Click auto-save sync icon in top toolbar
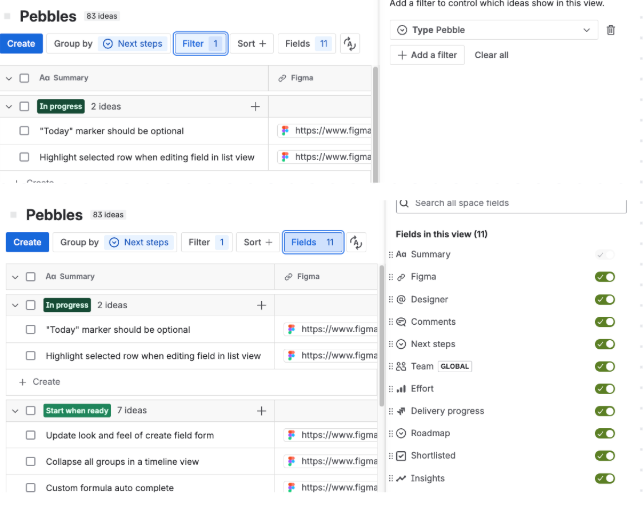 (x=350, y=43)
